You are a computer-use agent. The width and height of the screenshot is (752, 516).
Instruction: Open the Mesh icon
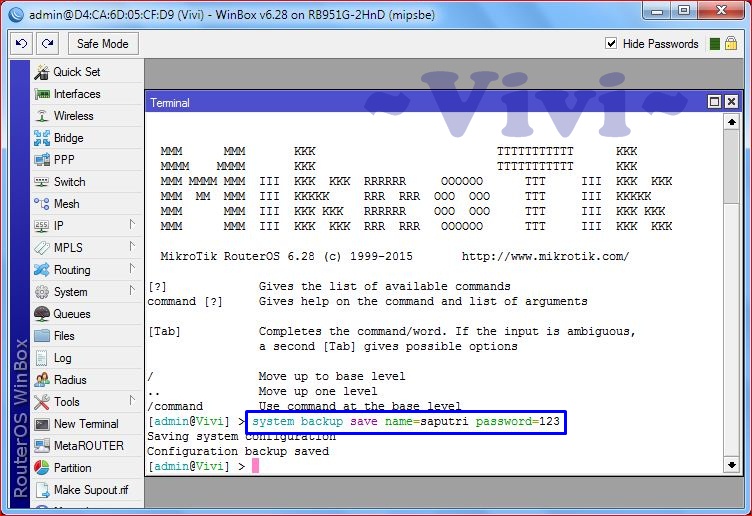click(x=42, y=204)
